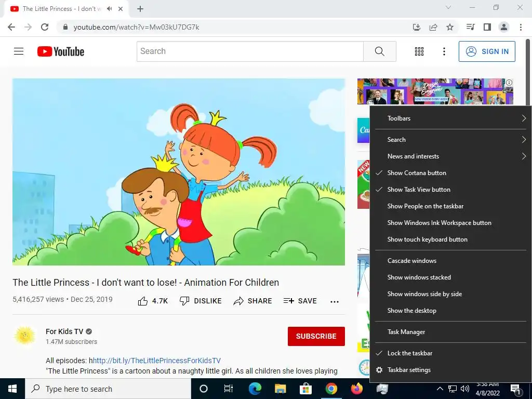The image size is (532, 399).
Task: Open the For Kids TV channel name
Action: 64,331
